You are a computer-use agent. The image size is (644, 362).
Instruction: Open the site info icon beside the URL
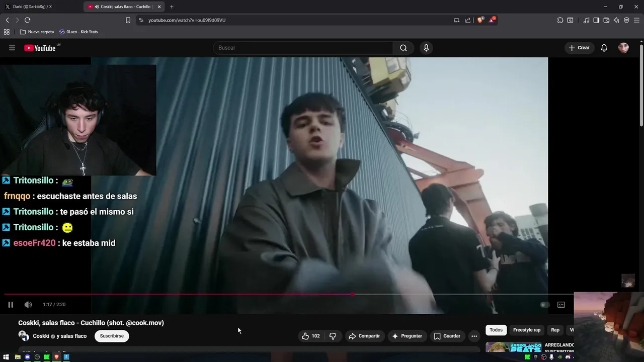[141, 20]
